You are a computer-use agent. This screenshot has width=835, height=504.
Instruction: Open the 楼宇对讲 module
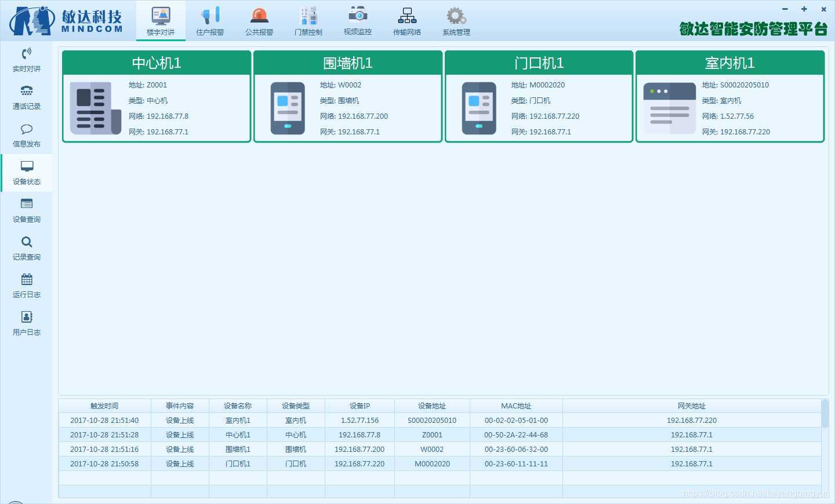click(x=161, y=21)
